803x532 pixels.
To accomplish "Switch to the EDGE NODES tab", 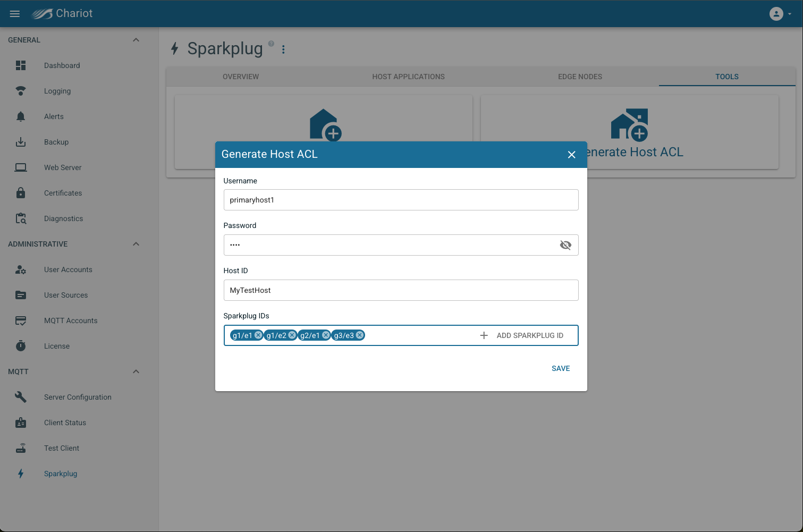I will (x=580, y=77).
